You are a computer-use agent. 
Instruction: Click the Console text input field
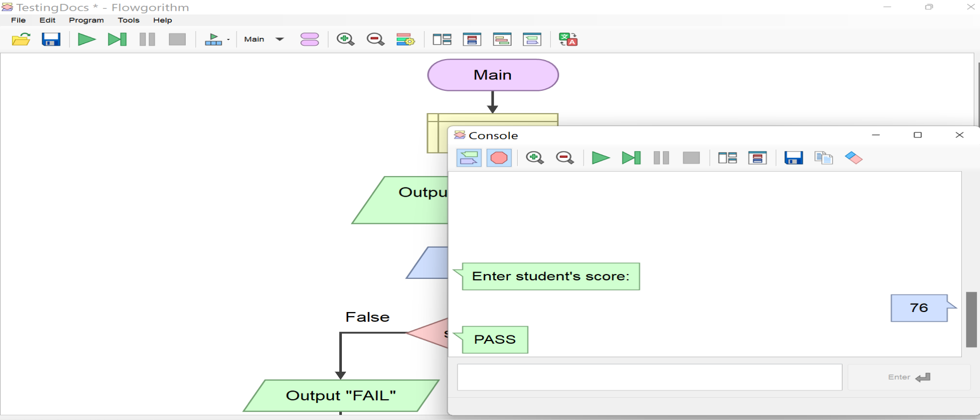click(649, 377)
